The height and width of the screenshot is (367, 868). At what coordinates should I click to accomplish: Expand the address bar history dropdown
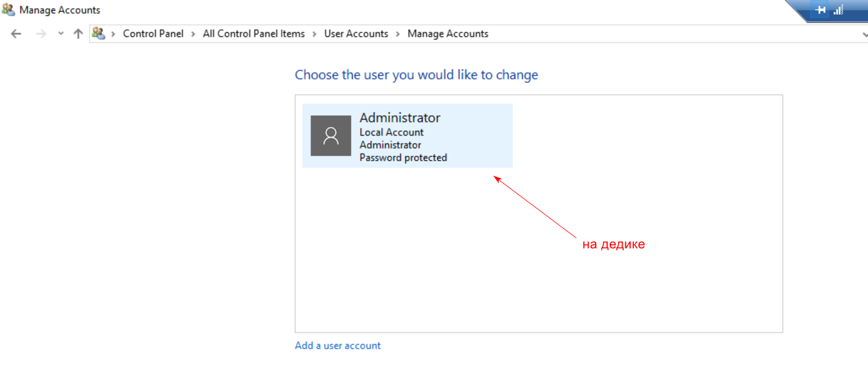coord(864,34)
